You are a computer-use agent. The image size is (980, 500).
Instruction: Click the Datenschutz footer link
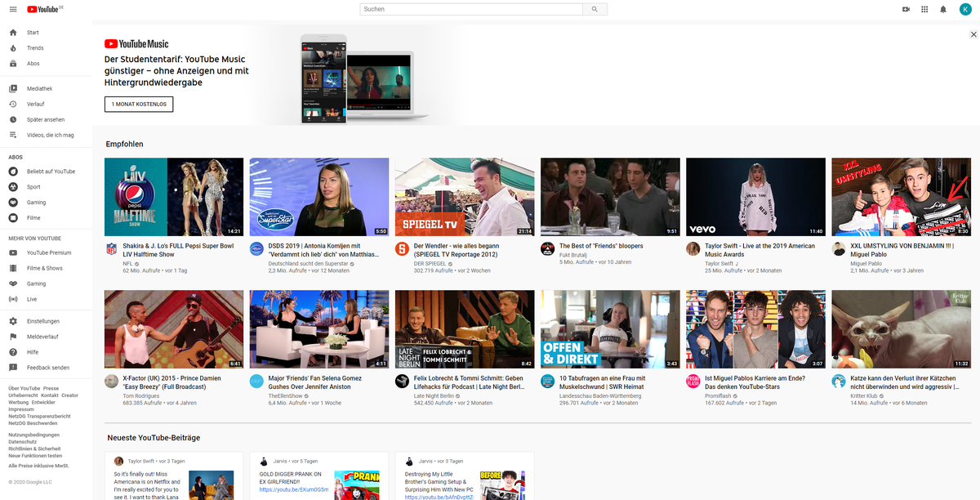point(24,441)
